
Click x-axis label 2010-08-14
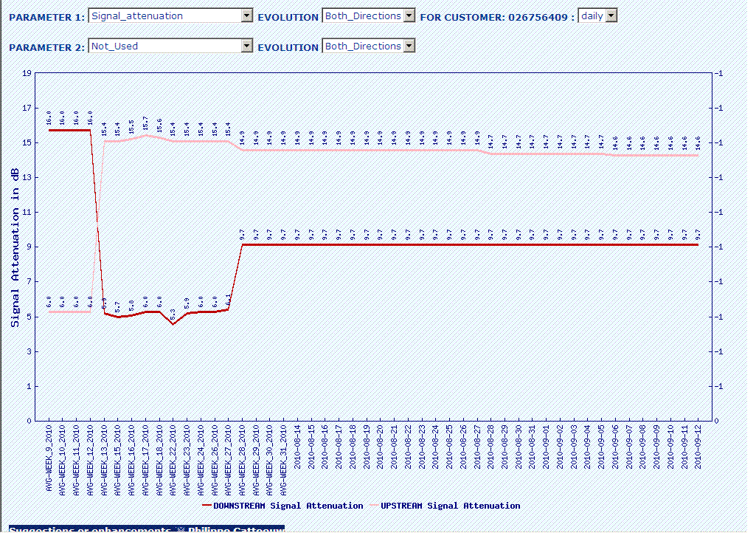297,447
